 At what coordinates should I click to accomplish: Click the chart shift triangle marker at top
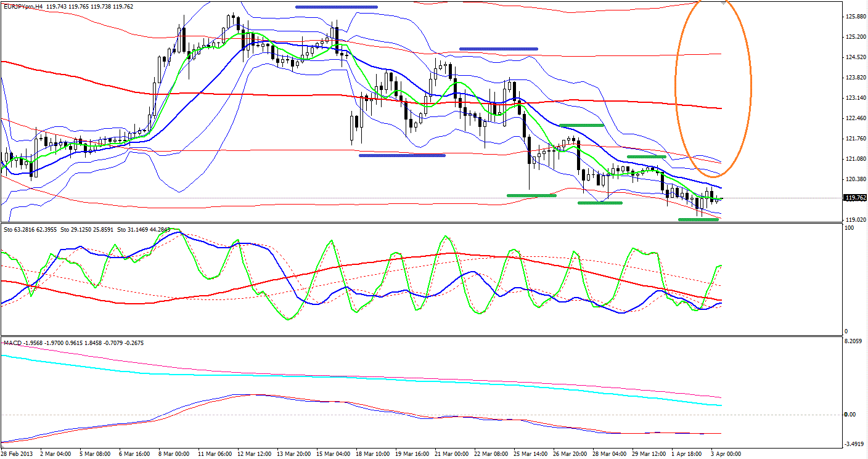pyautogui.click(x=724, y=3)
